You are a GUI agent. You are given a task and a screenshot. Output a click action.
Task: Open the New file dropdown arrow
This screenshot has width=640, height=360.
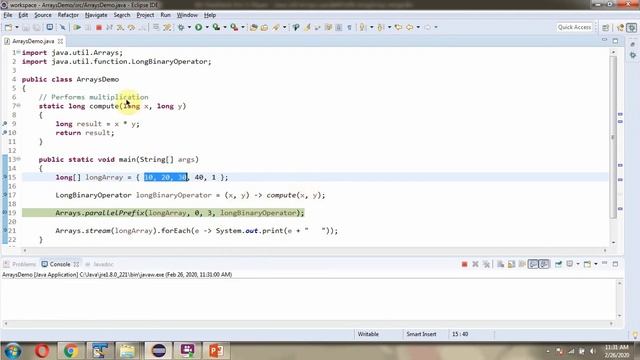pyautogui.click(x=17, y=27)
